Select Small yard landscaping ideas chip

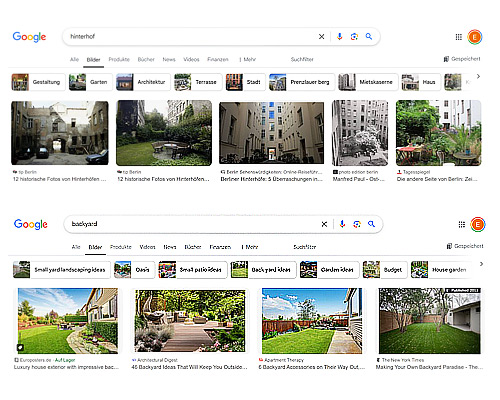tap(62, 270)
